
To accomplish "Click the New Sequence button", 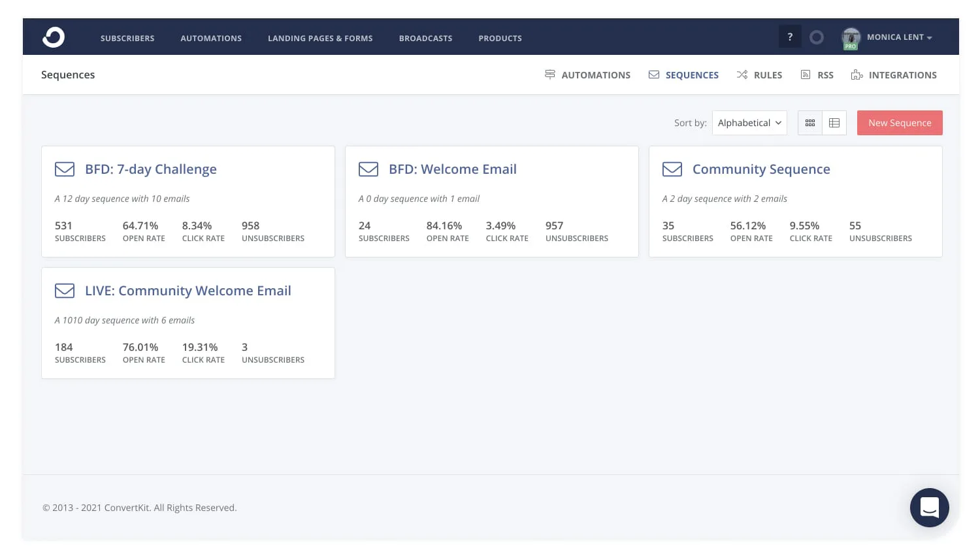I will [x=900, y=123].
